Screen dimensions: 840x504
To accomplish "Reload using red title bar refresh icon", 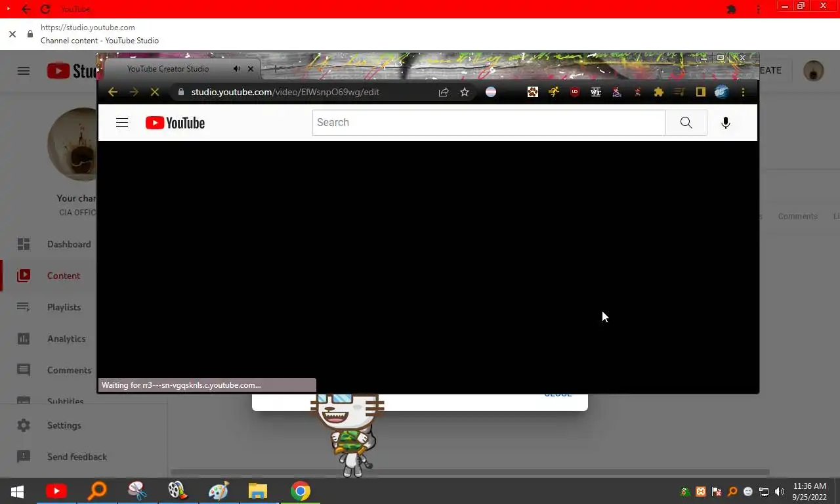I will pyautogui.click(x=45, y=9).
